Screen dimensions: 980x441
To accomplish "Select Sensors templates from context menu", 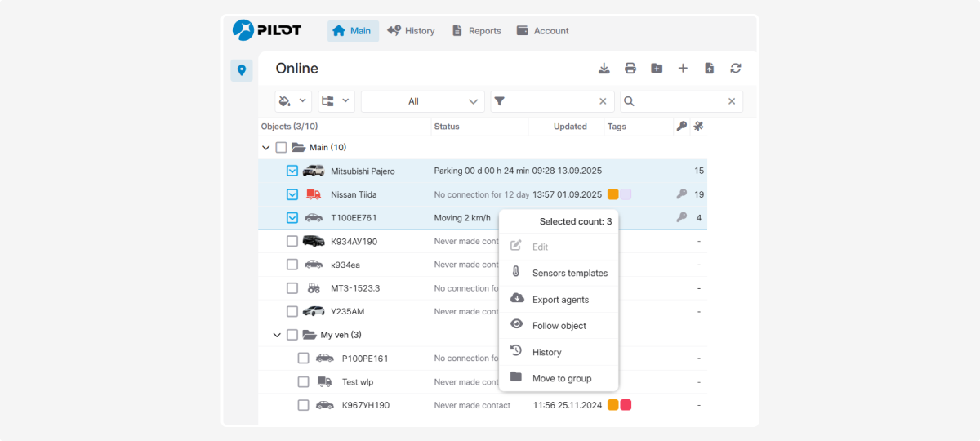I will [x=569, y=273].
